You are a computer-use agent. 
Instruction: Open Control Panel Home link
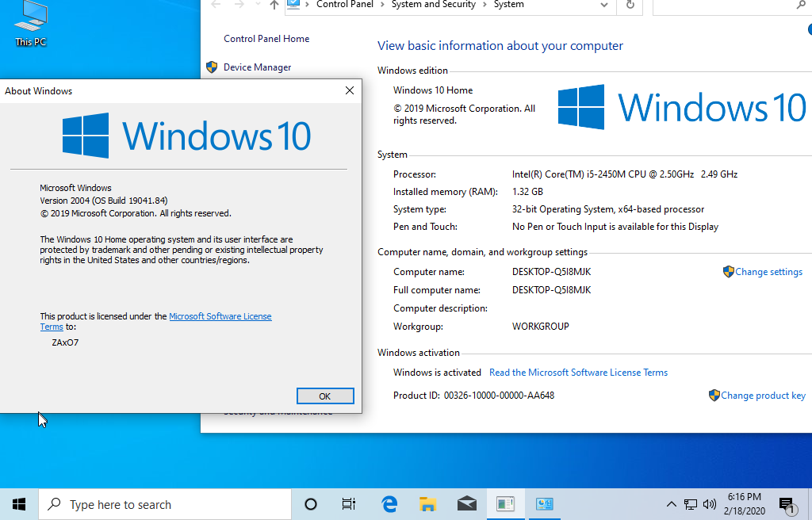[x=266, y=39]
